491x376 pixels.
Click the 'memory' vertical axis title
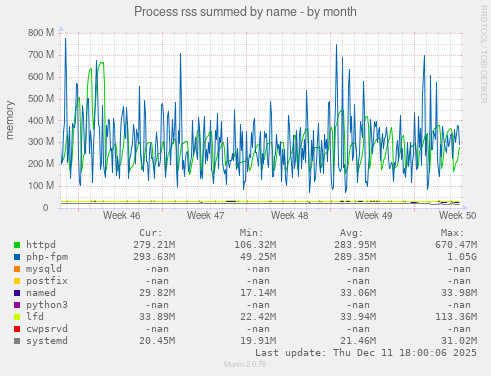pos(10,120)
